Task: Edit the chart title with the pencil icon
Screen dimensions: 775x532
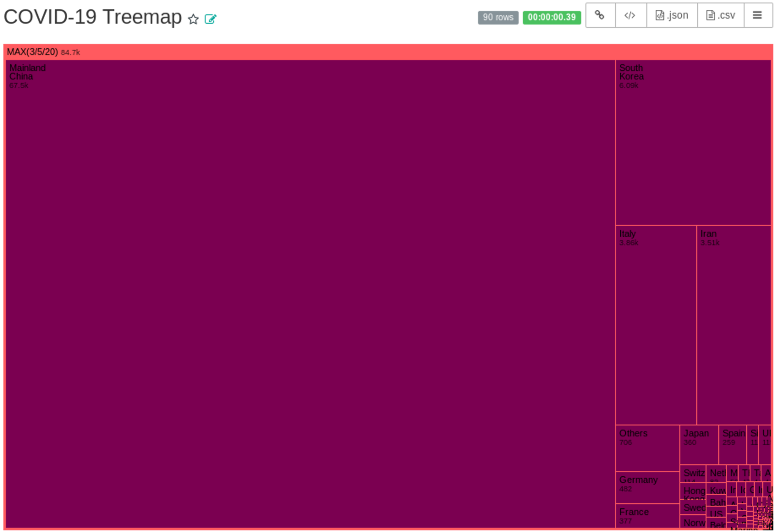Action: click(x=210, y=19)
